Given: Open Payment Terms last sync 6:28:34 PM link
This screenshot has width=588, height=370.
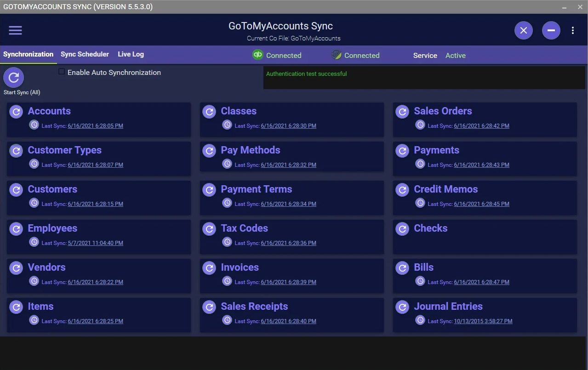Looking at the screenshot, I should tap(288, 204).
